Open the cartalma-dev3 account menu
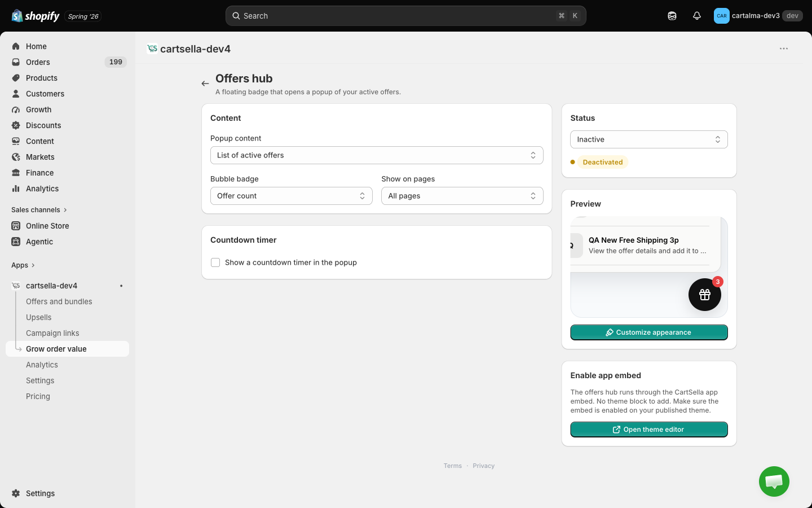 click(758, 16)
